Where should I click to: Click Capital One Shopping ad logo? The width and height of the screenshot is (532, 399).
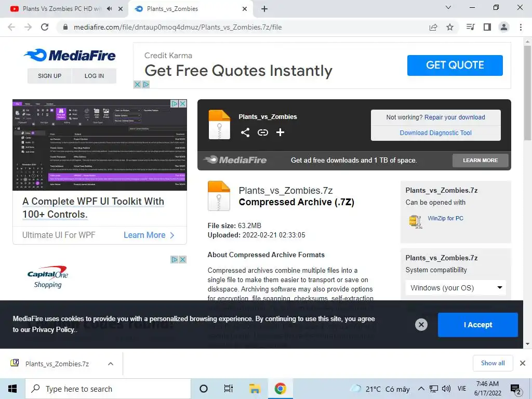pyautogui.click(x=48, y=277)
